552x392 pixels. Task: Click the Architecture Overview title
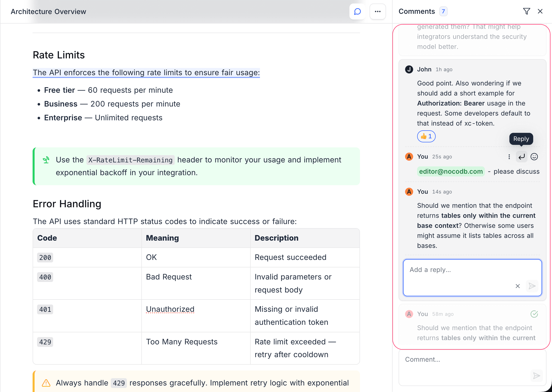coord(48,12)
